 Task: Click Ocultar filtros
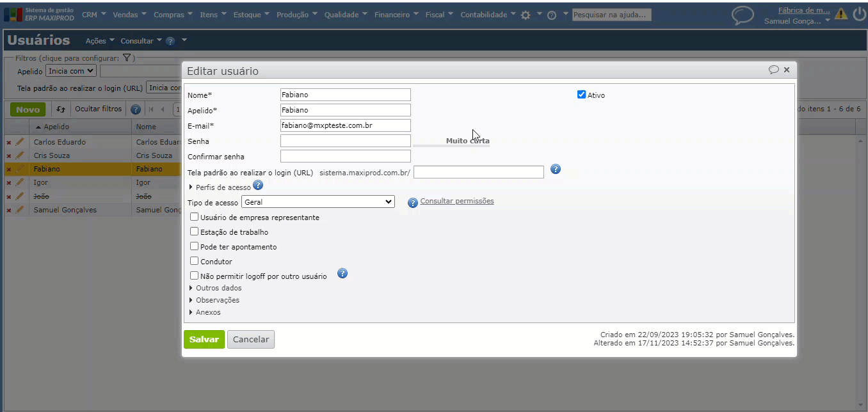coord(98,109)
